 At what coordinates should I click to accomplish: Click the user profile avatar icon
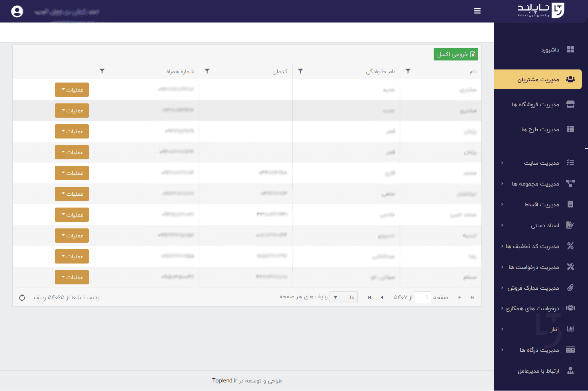(x=17, y=11)
